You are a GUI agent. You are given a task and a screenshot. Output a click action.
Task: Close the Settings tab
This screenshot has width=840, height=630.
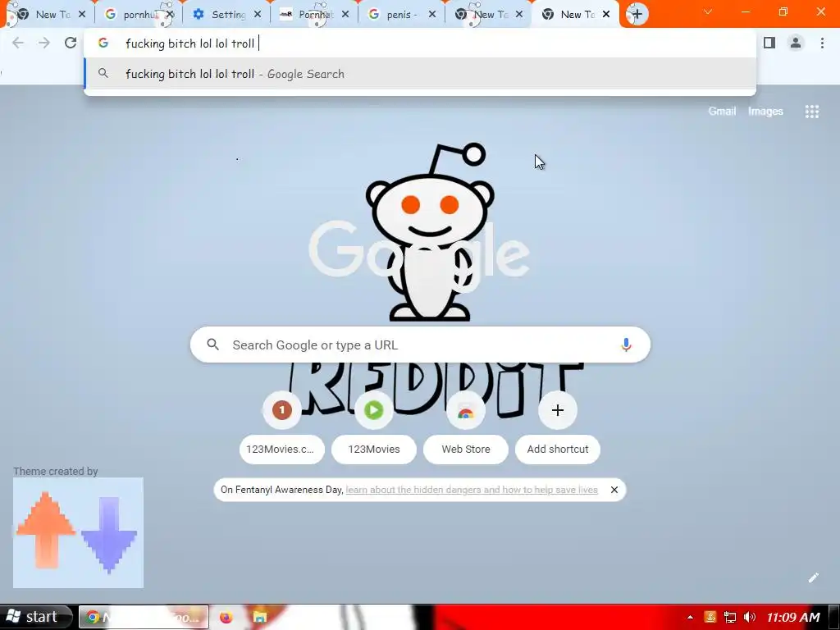click(258, 15)
